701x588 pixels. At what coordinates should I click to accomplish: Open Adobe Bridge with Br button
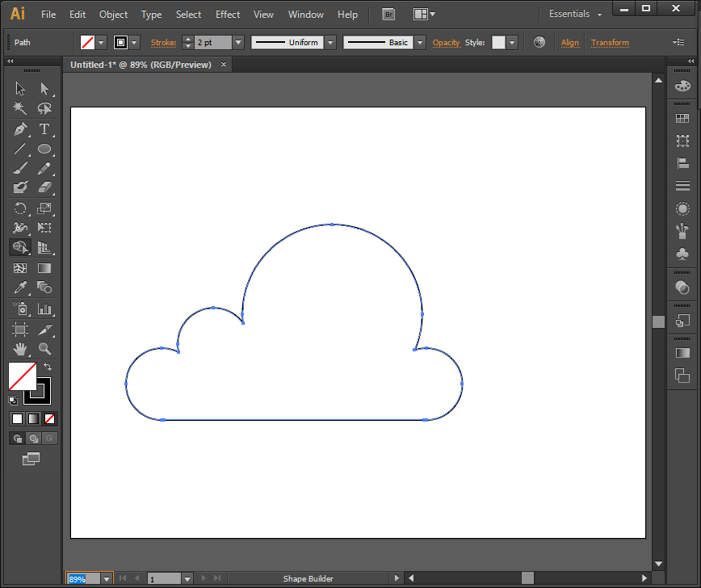pyautogui.click(x=388, y=15)
